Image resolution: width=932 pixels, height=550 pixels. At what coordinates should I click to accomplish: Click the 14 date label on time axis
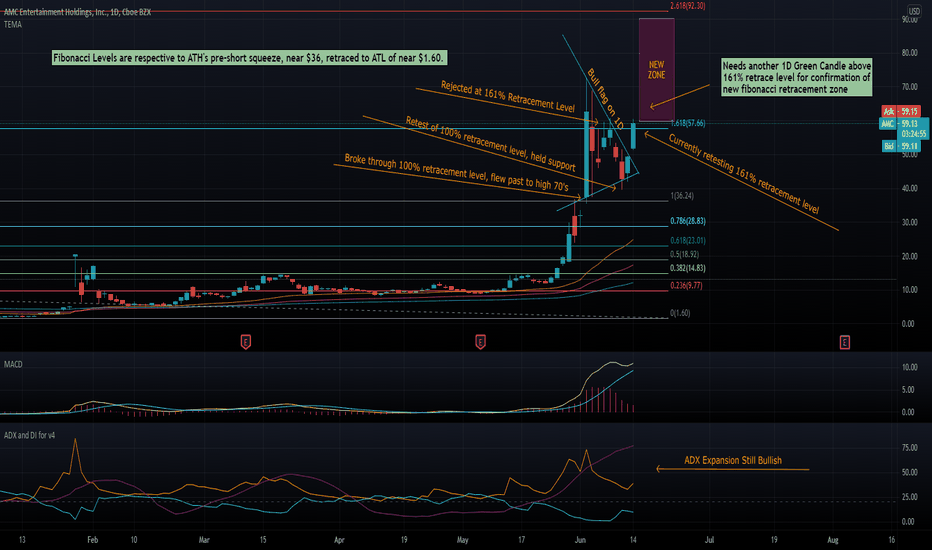coord(633,540)
